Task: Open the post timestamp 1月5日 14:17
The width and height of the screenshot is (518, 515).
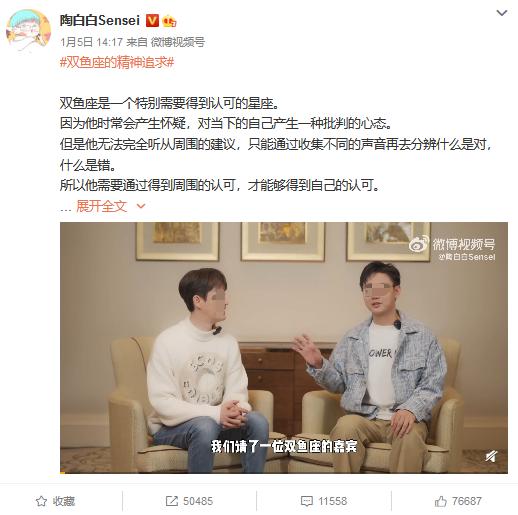Action: pyautogui.click(x=92, y=42)
